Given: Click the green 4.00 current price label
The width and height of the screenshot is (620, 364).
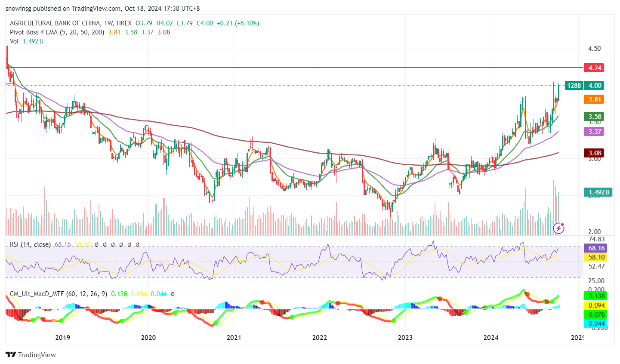Looking at the screenshot, I should click(x=594, y=86).
